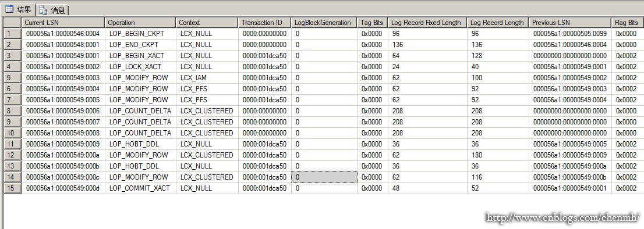This screenshot has height=229, width=644.
Task: Click the LOP_BEGIN_CKPT operation cell
Action: tap(140, 34)
